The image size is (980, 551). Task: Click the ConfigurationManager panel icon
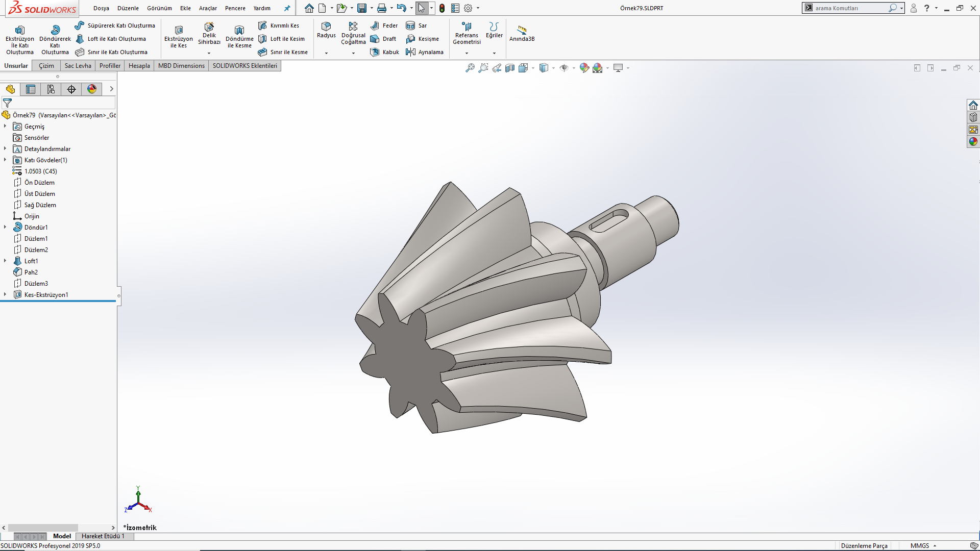51,89
